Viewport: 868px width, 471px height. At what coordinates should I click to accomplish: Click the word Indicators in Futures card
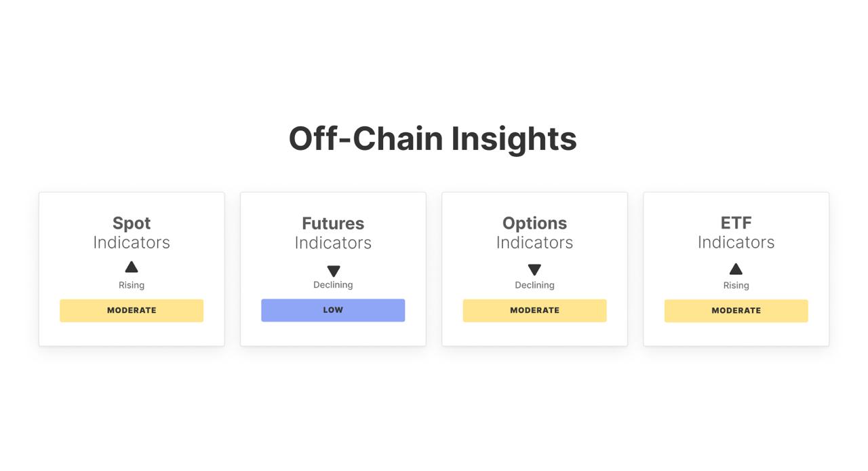tap(333, 243)
